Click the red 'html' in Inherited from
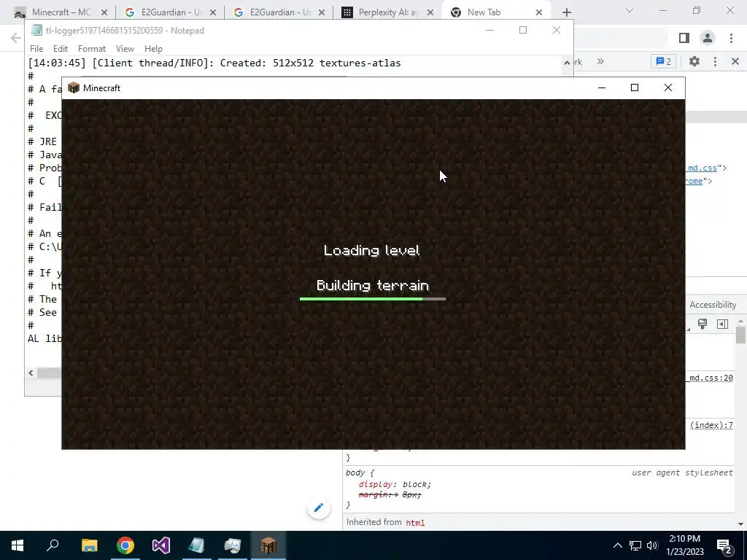 coord(415,522)
